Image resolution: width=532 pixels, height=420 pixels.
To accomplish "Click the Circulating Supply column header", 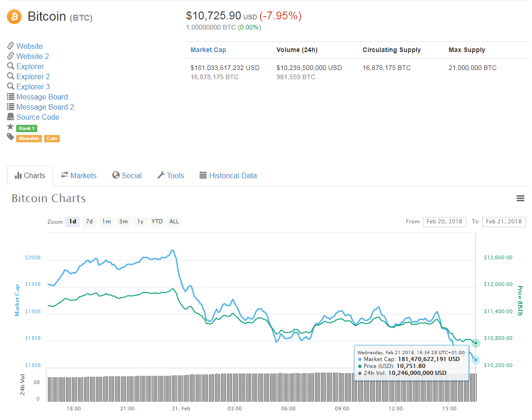I will point(392,50).
